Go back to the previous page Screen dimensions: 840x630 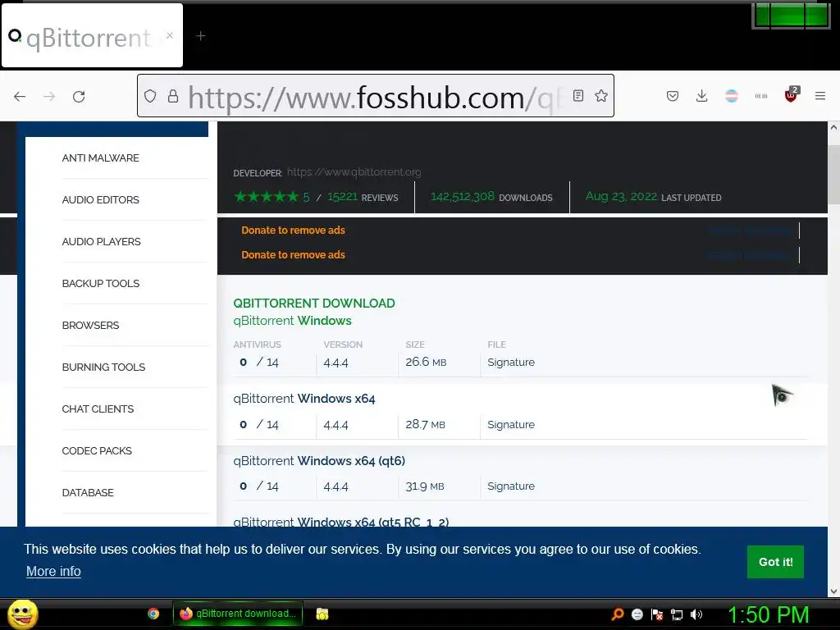click(20, 97)
